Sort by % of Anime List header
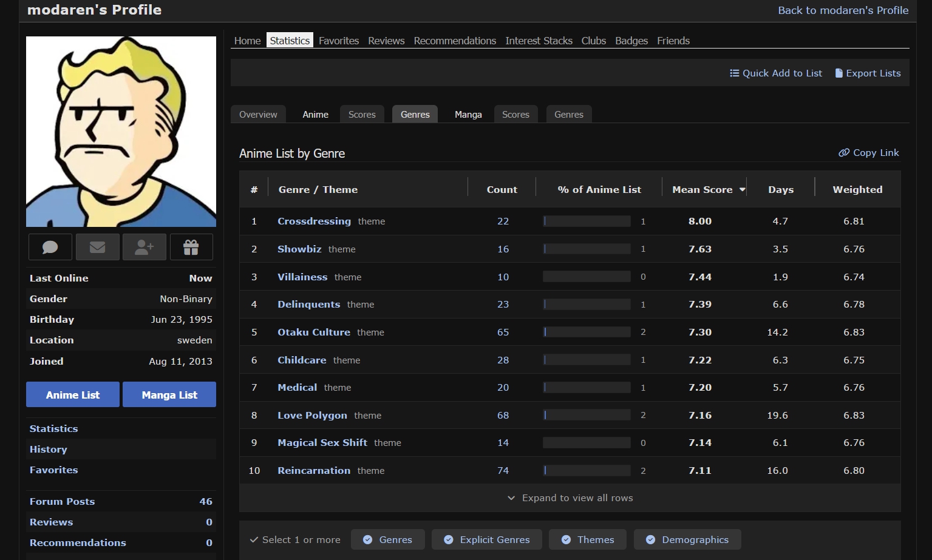The height and width of the screenshot is (560, 932). point(599,190)
